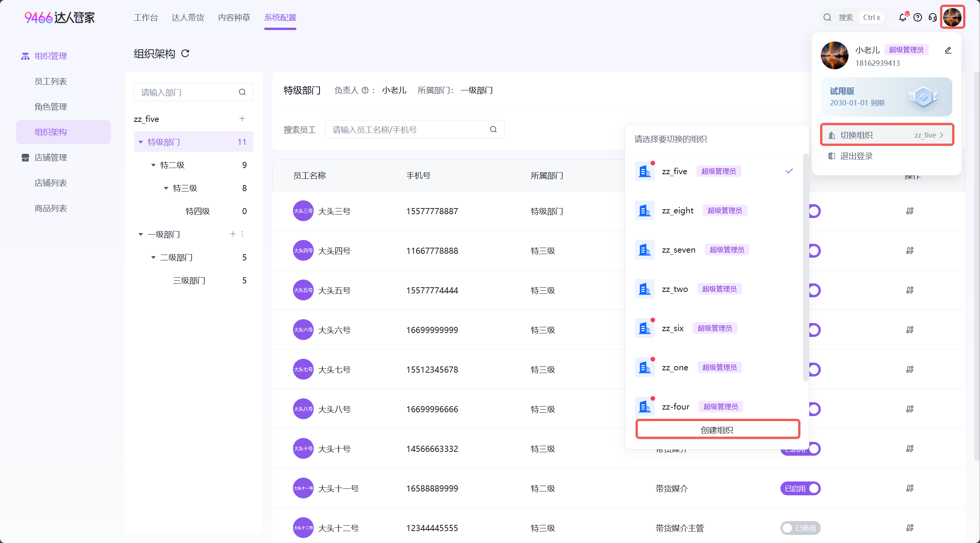Toggle status switch for 大头十一号
This screenshot has height=543, width=980.
(x=800, y=488)
